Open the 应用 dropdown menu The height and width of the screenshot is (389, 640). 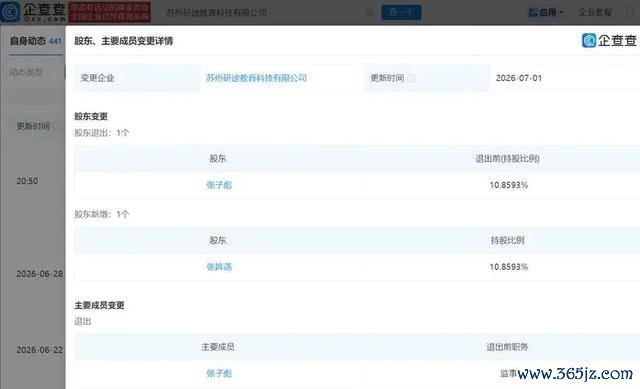click(546, 13)
